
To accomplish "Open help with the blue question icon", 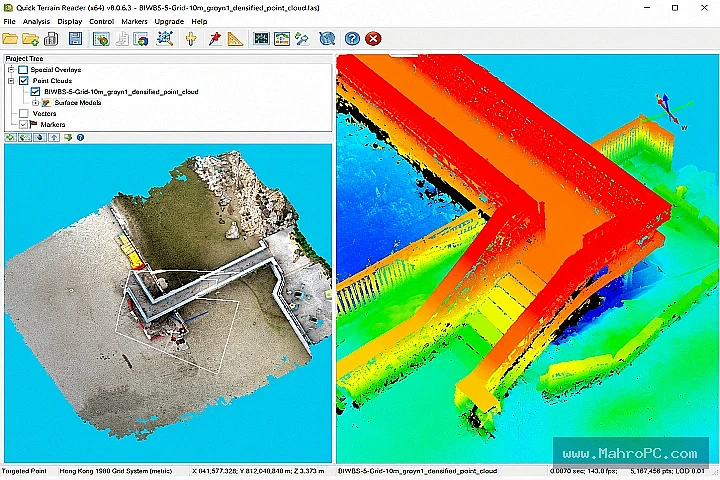I will pyautogui.click(x=352, y=39).
